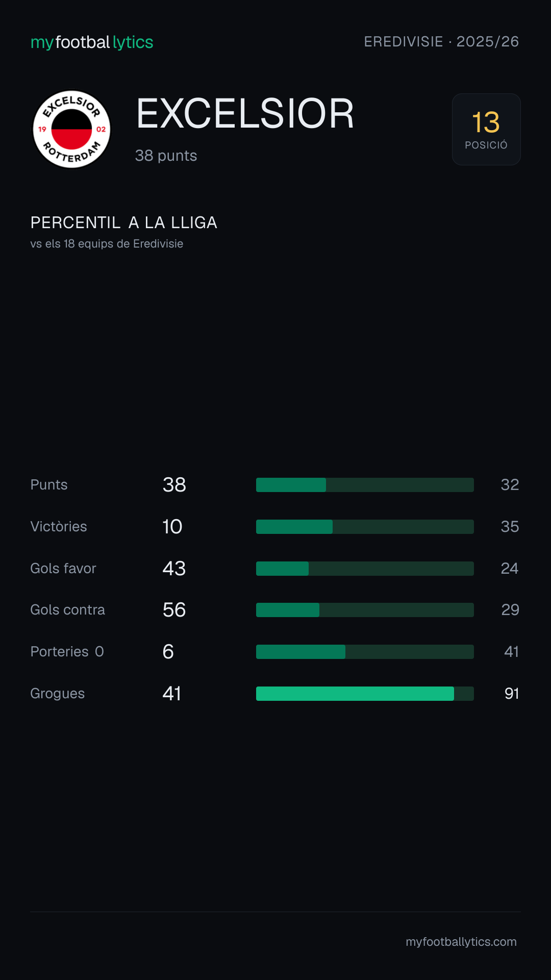551x980 pixels.
Task: Select the Victòries value 10
Action: 172,527
